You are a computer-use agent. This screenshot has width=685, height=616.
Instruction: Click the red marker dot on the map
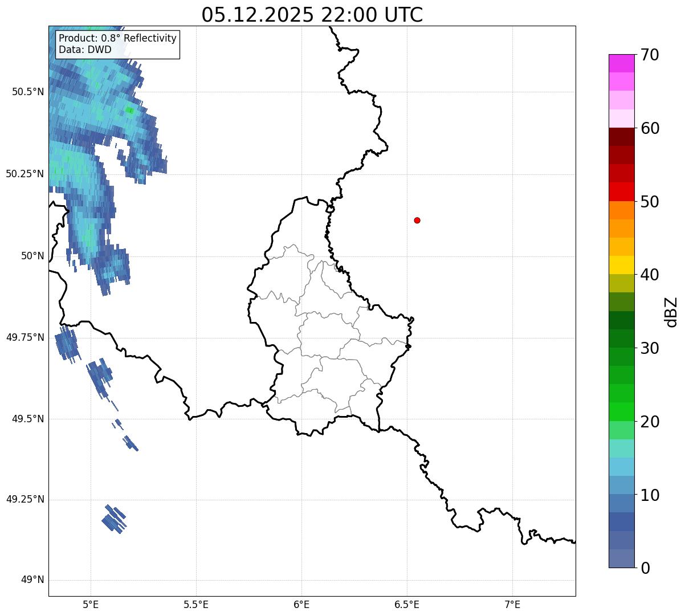[x=417, y=220]
